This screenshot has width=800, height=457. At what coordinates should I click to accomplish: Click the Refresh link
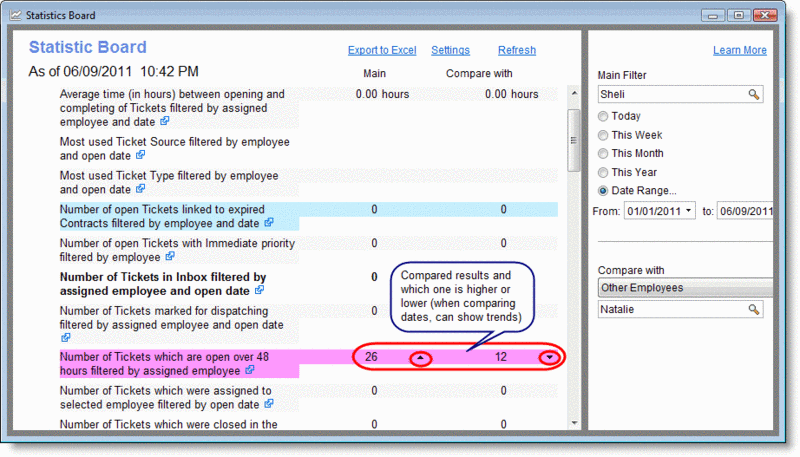(x=516, y=50)
